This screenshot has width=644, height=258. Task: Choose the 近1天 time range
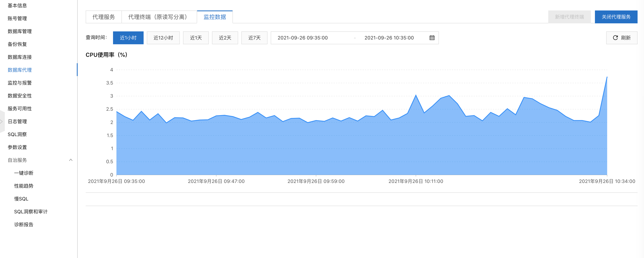point(196,38)
